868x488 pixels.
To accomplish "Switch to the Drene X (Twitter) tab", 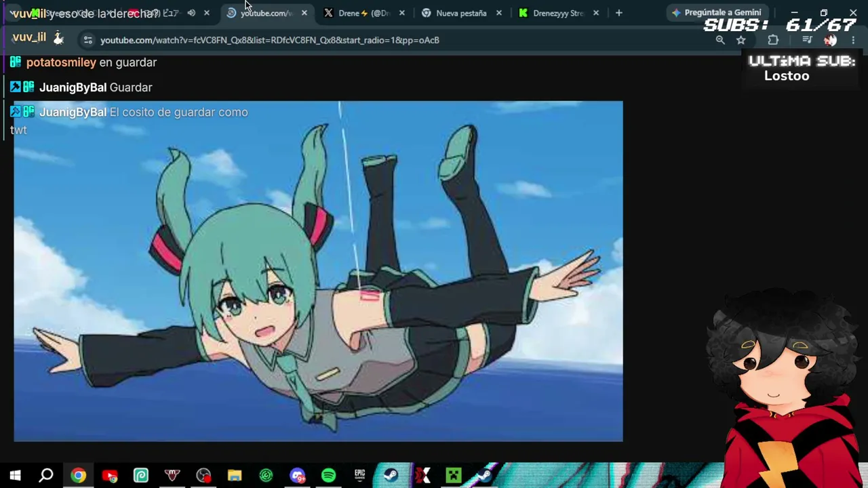I will [364, 13].
